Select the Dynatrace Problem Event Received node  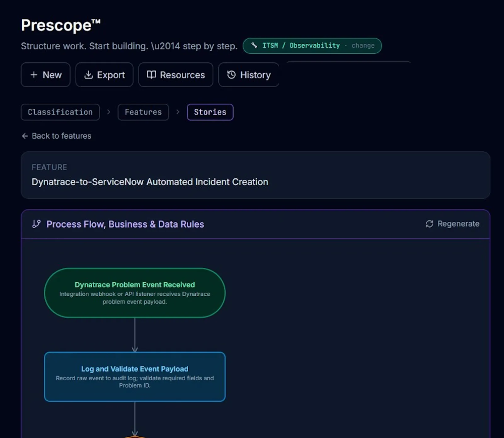tap(135, 293)
